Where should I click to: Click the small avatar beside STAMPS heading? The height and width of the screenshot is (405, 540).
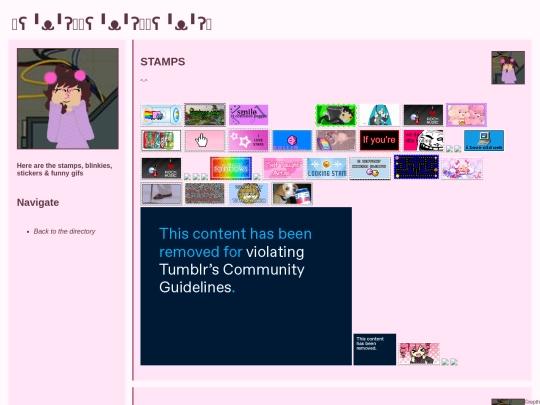508,68
